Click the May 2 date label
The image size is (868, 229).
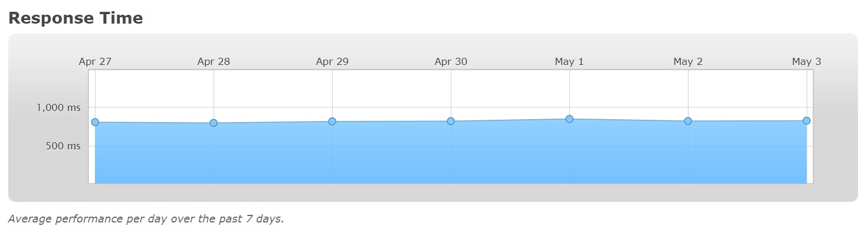click(688, 61)
